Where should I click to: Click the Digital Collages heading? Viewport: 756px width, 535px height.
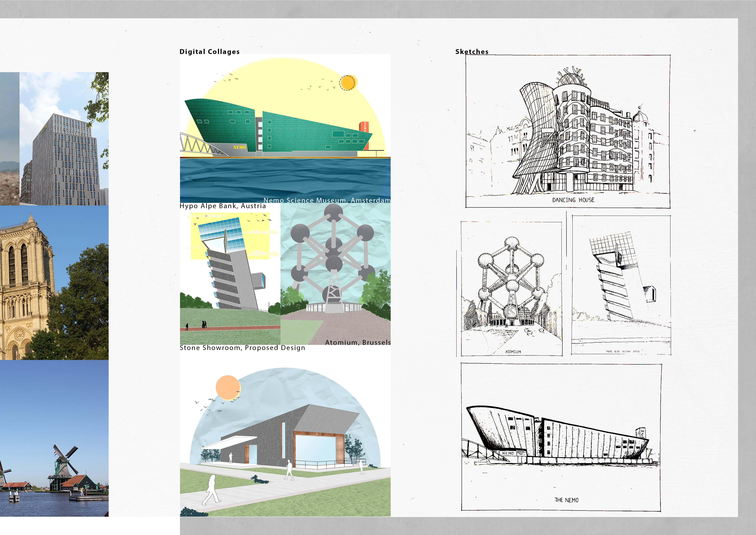209,51
